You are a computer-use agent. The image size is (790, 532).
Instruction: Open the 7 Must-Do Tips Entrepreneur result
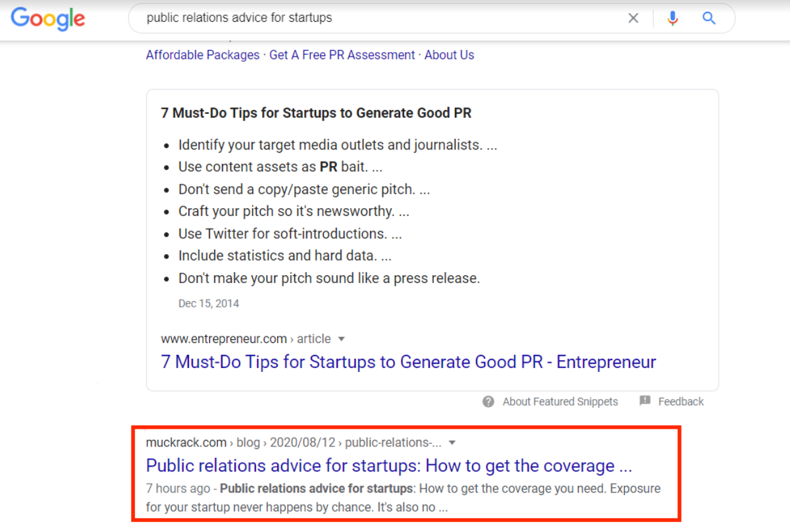click(408, 362)
